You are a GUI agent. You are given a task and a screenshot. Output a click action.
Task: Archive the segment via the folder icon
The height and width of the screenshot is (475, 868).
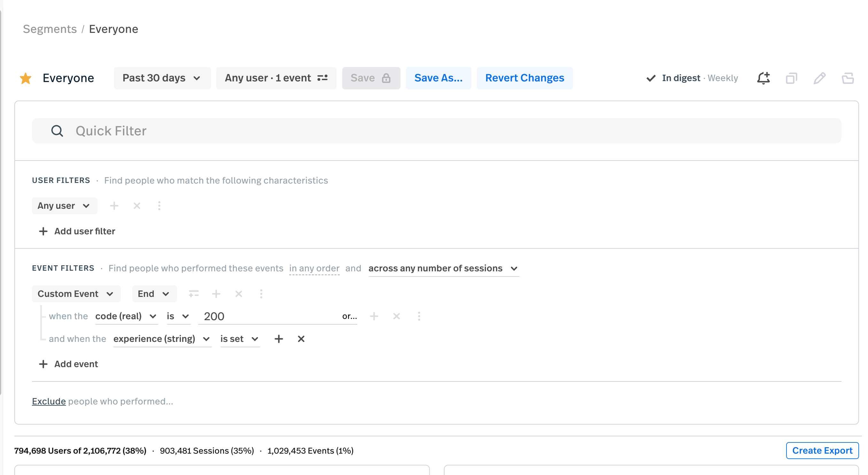coord(848,78)
